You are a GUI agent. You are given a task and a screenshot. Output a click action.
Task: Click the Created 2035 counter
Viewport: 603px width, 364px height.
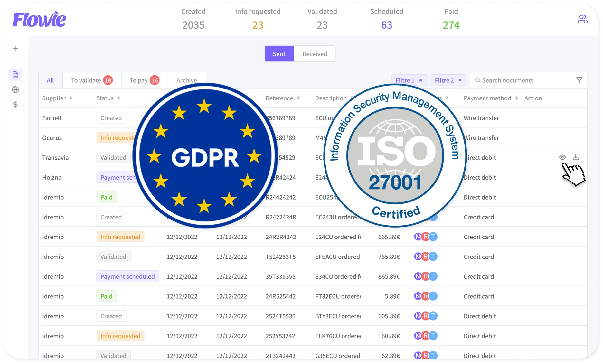[193, 19]
